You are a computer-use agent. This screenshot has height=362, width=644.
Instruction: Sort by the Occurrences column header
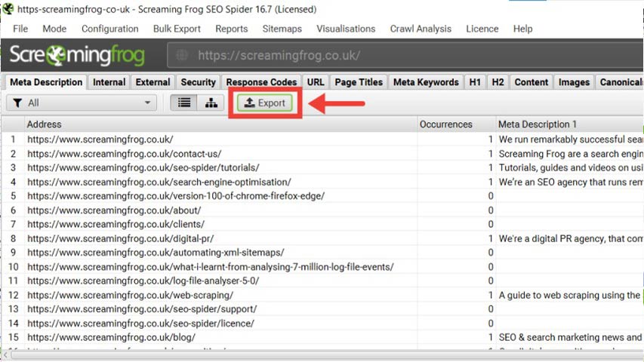point(446,124)
